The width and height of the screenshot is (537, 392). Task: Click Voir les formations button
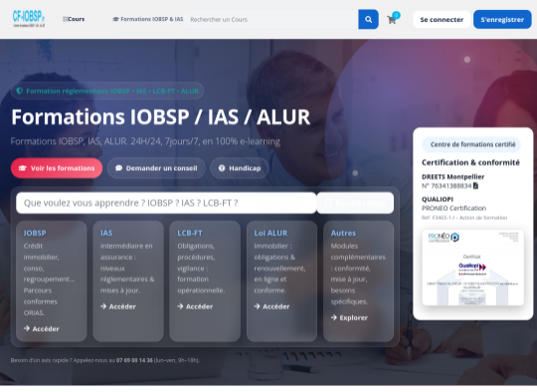coord(57,168)
